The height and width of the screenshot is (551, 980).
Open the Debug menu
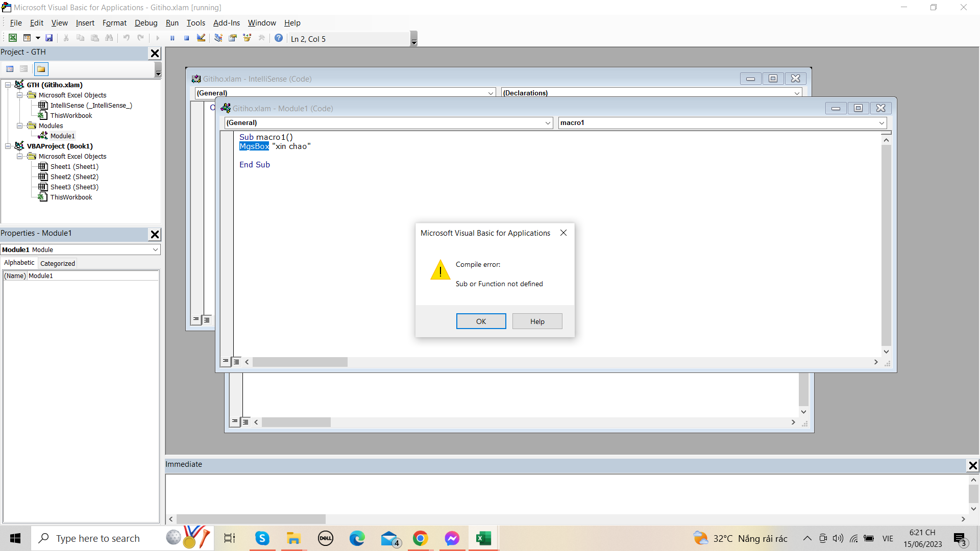(x=146, y=23)
